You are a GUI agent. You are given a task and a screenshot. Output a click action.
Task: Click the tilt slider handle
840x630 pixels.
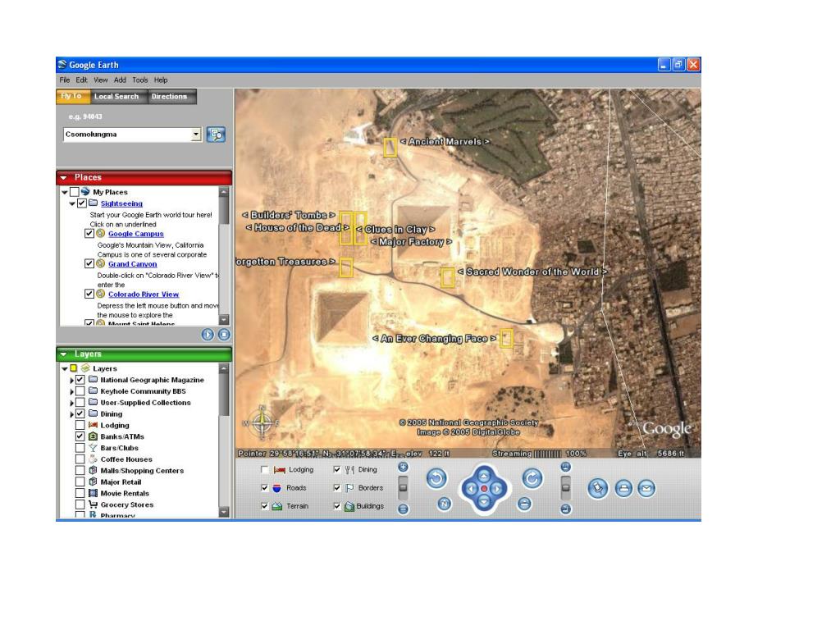(565, 487)
